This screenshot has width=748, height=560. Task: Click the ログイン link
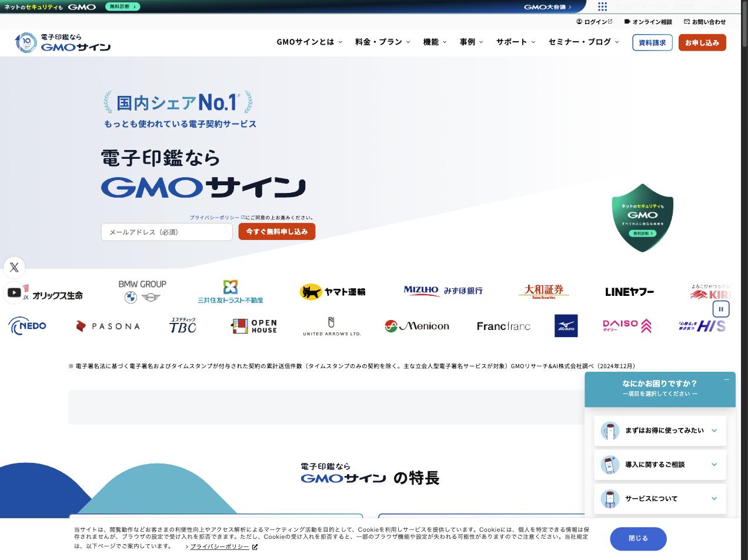click(x=595, y=22)
